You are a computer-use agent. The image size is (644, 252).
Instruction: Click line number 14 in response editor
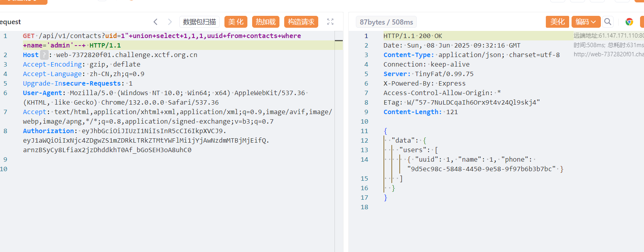[x=364, y=159]
